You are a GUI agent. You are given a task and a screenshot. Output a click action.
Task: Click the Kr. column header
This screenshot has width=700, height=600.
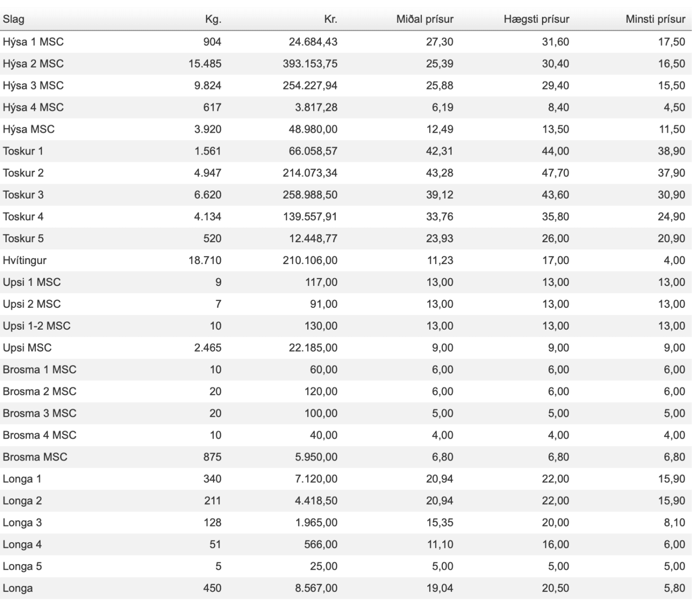(x=331, y=19)
